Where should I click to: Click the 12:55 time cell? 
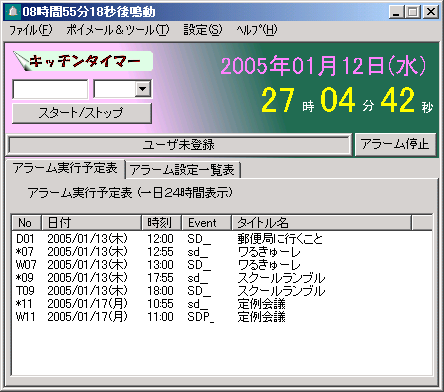pyautogui.click(x=160, y=252)
